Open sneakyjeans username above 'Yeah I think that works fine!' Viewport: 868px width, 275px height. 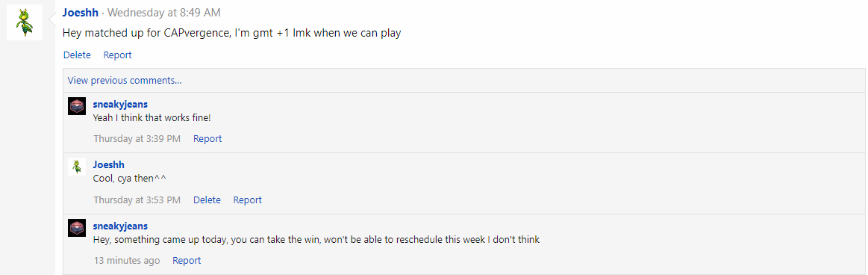[120, 104]
